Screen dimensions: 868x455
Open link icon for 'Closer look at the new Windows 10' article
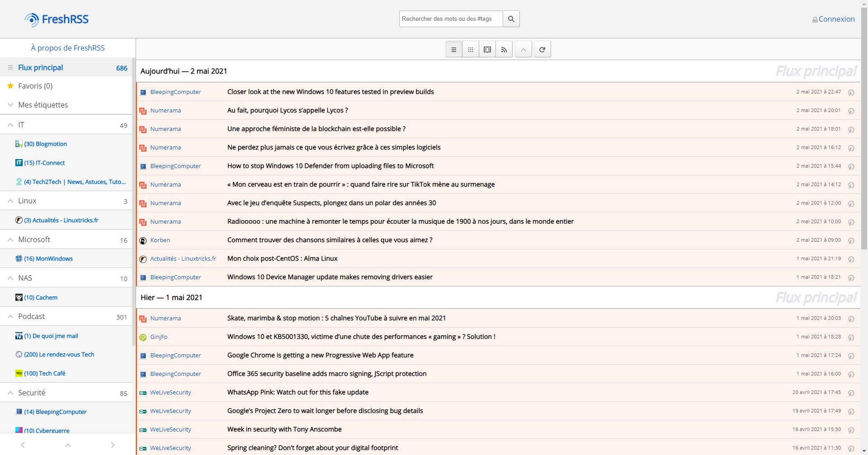tap(851, 93)
